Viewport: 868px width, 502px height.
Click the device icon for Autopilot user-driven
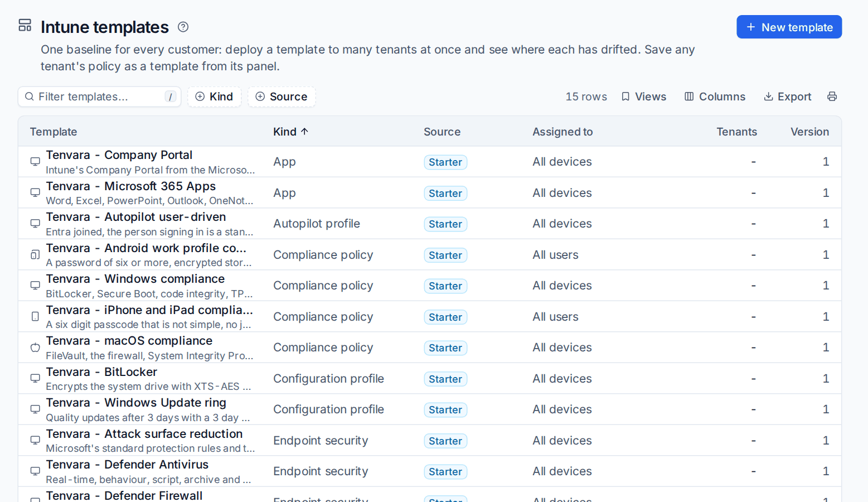pyautogui.click(x=35, y=224)
